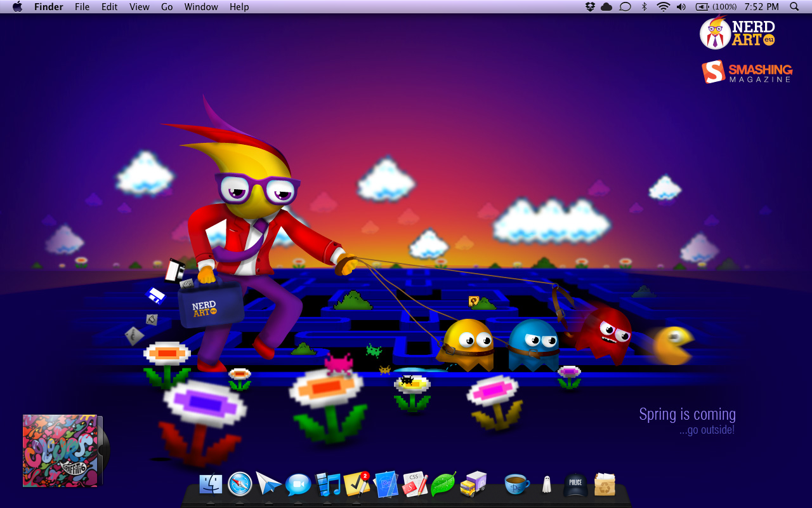812x508 pixels.
Task: Click the Ps coffee cup Dock icon
Action: (516, 484)
